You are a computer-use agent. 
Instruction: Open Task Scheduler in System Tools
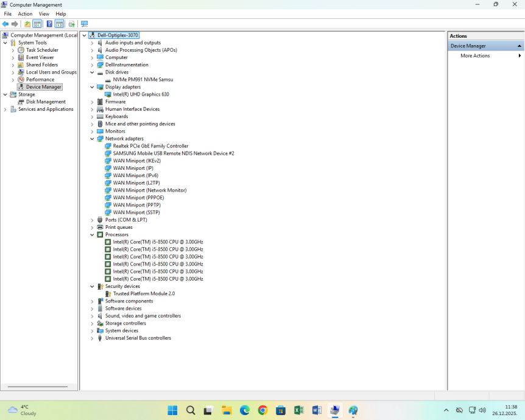click(42, 50)
